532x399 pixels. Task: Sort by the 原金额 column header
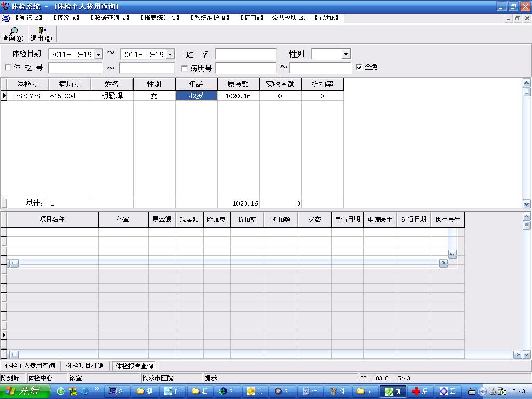coord(238,84)
